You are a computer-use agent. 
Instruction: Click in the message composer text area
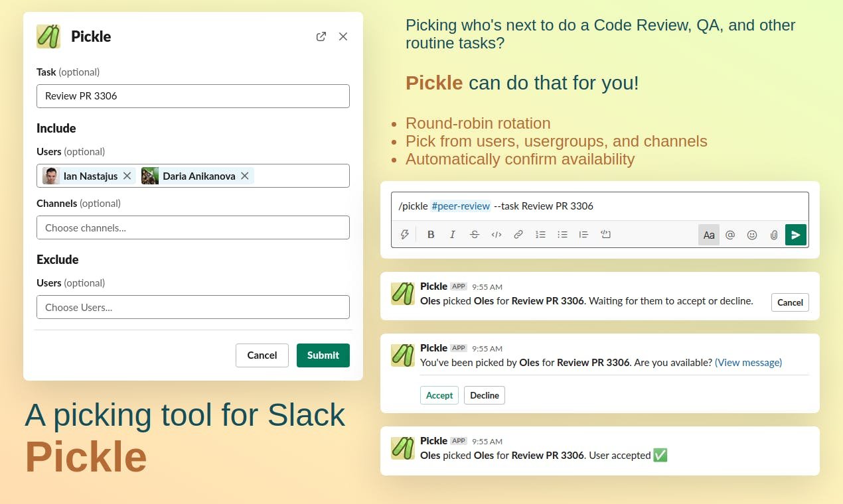pos(600,206)
